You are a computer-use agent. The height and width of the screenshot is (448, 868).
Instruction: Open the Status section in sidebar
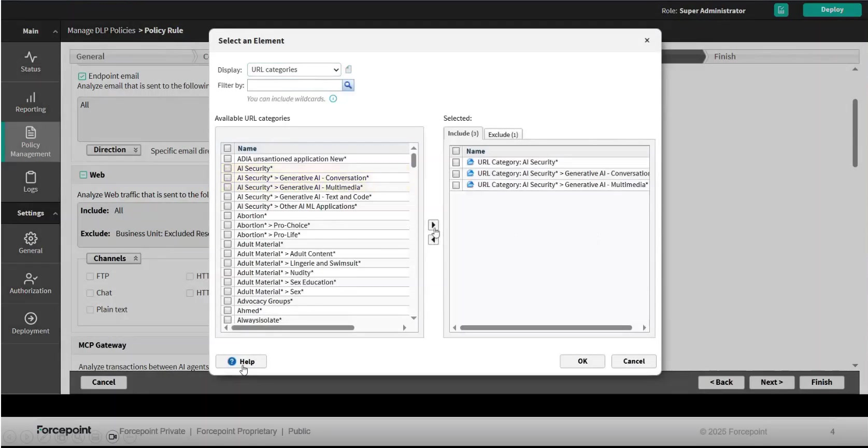click(31, 62)
